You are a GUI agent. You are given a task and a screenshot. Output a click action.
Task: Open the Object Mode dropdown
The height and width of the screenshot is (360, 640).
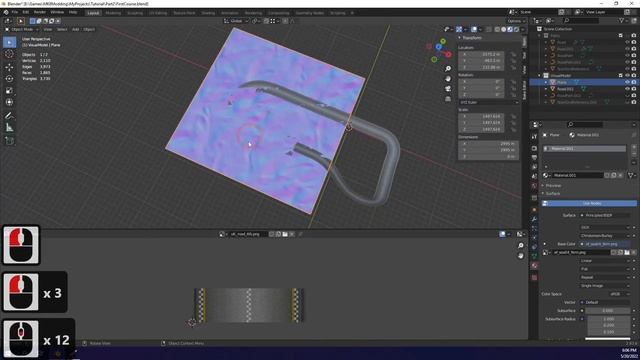22,29
